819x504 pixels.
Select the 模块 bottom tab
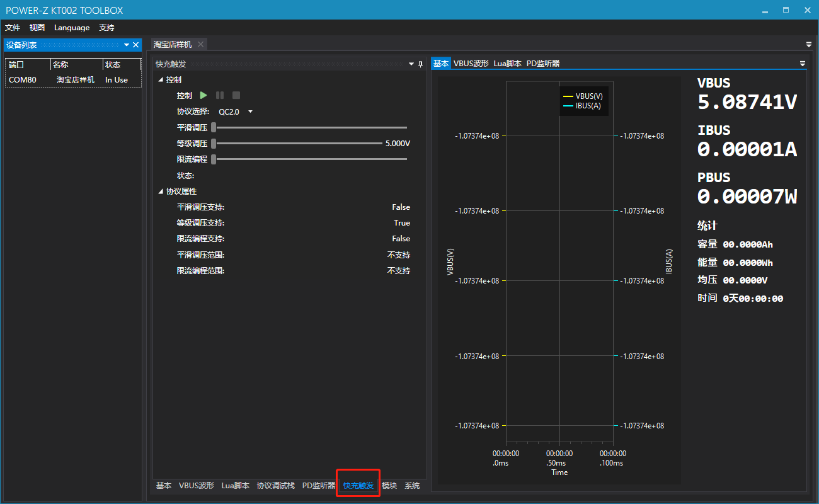[389, 486]
